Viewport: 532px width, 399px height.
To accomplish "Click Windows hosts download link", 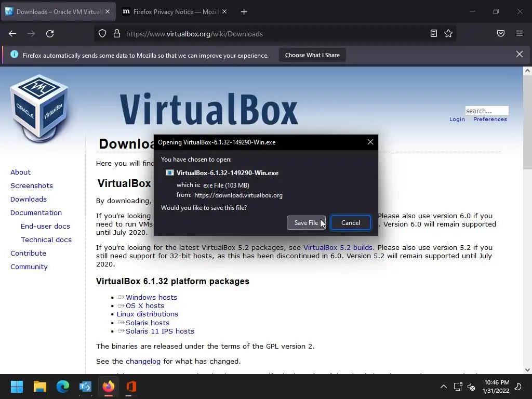I will pos(151,297).
